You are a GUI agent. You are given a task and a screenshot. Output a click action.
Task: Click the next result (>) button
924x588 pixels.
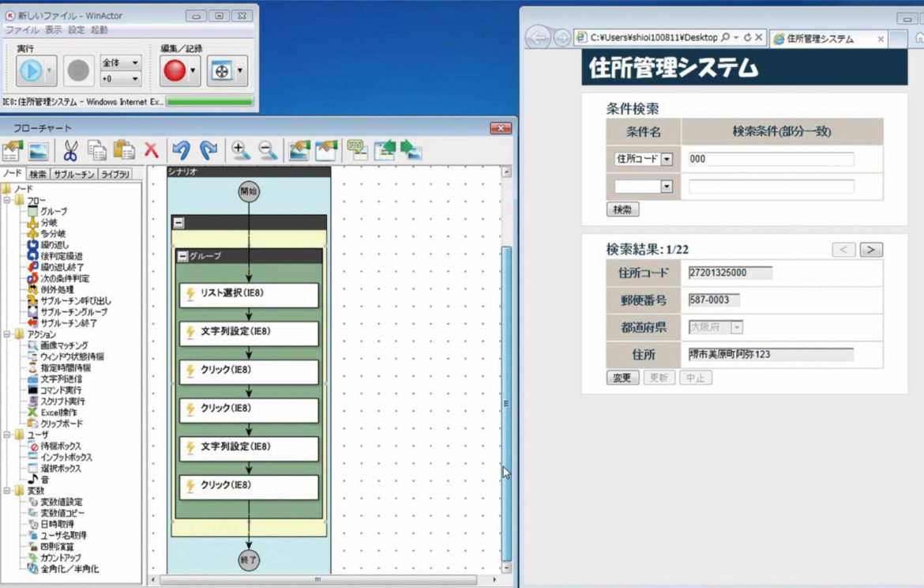click(870, 249)
